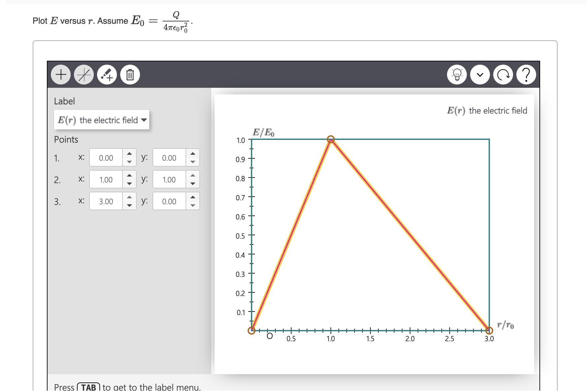This screenshot has width=587, height=392.
Task: Click the add element plus icon
Action: tap(61, 75)
